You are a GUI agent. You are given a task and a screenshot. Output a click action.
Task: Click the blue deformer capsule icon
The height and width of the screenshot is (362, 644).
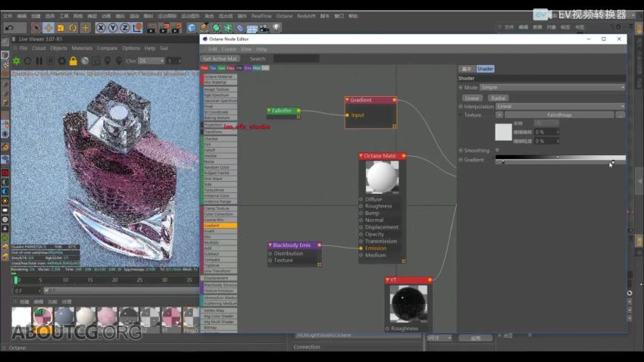(240, 28)
